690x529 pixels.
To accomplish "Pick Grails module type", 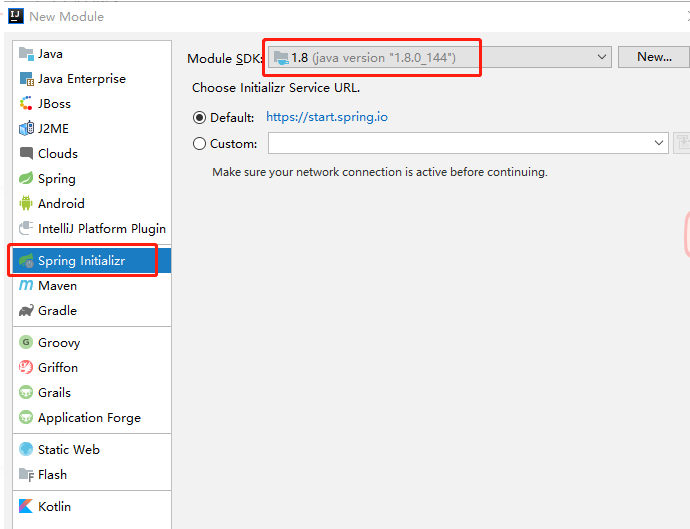I will coord(92,392).
